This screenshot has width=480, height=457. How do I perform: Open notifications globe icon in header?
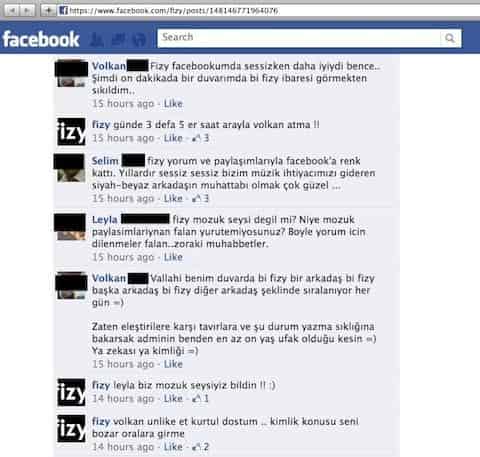click(x=139, y=40)
